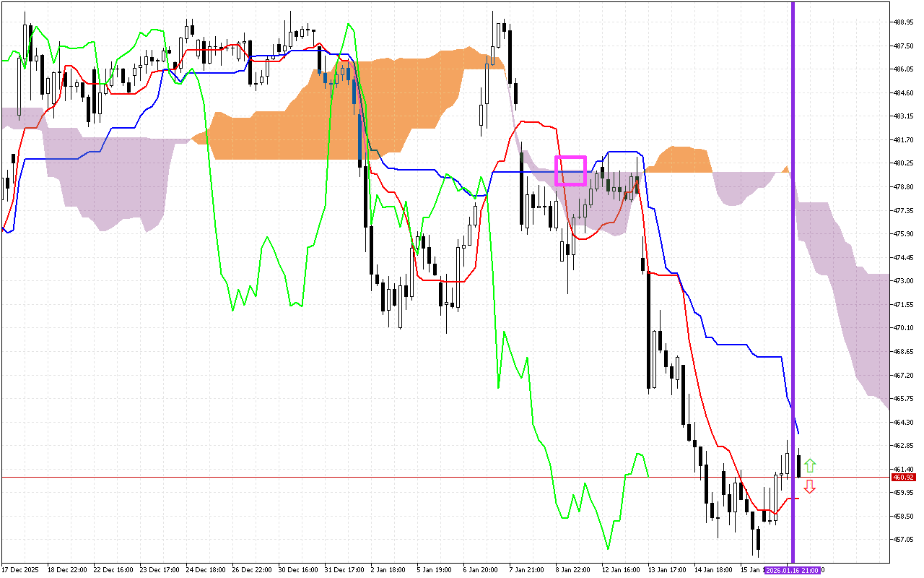Viewport: 924px width, 578px height.
Task: Select the 17 Dec 2025 axis label
Action: (x=22, y=569)
